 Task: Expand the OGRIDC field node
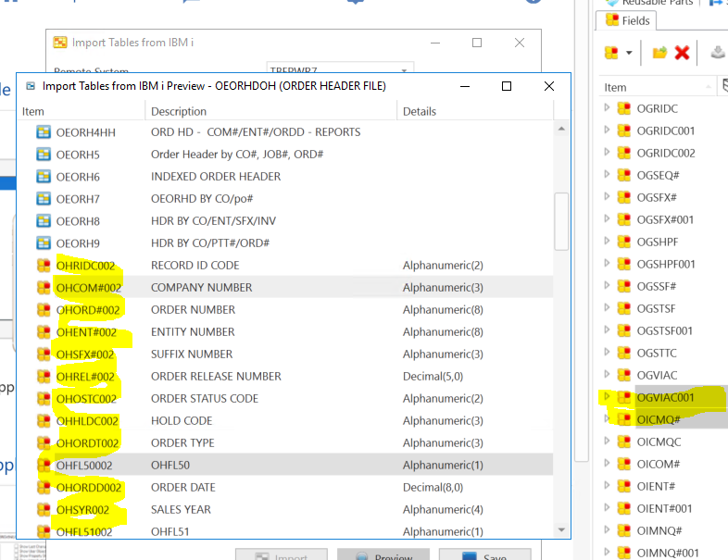pyautogui.click(x=607, y=108)
